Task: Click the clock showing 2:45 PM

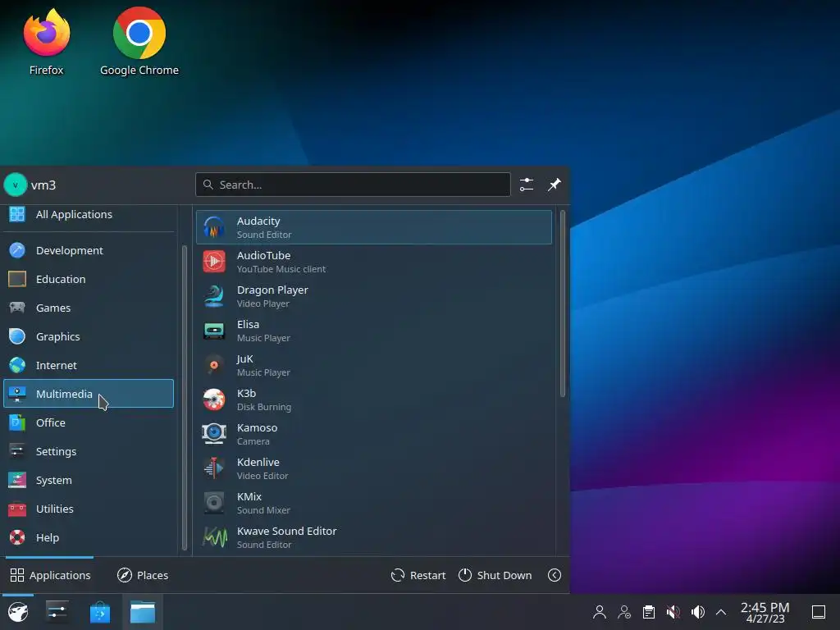Action: tap(765, 612)
